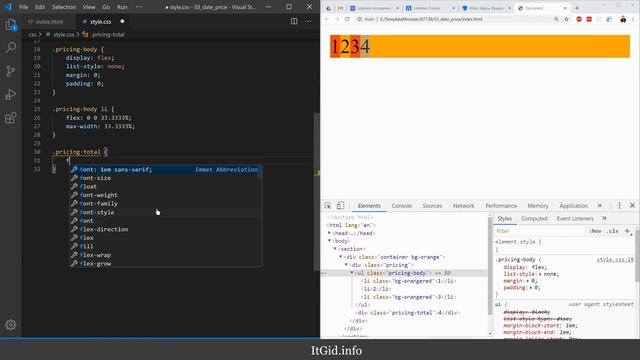Open the Go menu
Screen dimensions: 640x360
tap(106, 7)
